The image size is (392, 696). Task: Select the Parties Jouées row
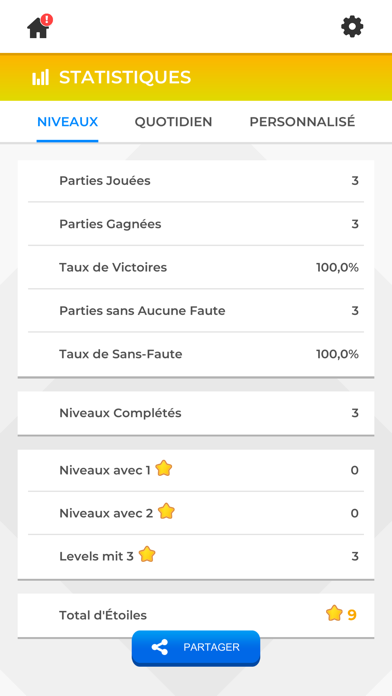tap(196, 181)
